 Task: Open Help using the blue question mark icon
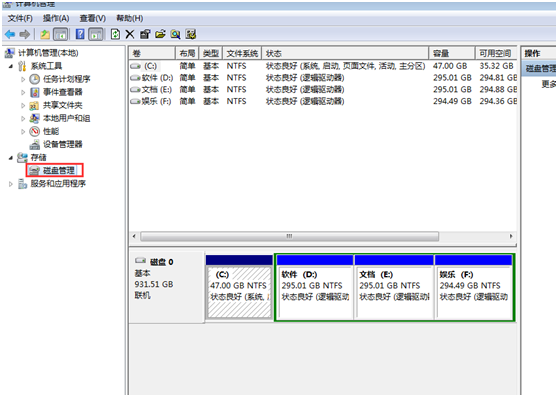coord(80,35)
